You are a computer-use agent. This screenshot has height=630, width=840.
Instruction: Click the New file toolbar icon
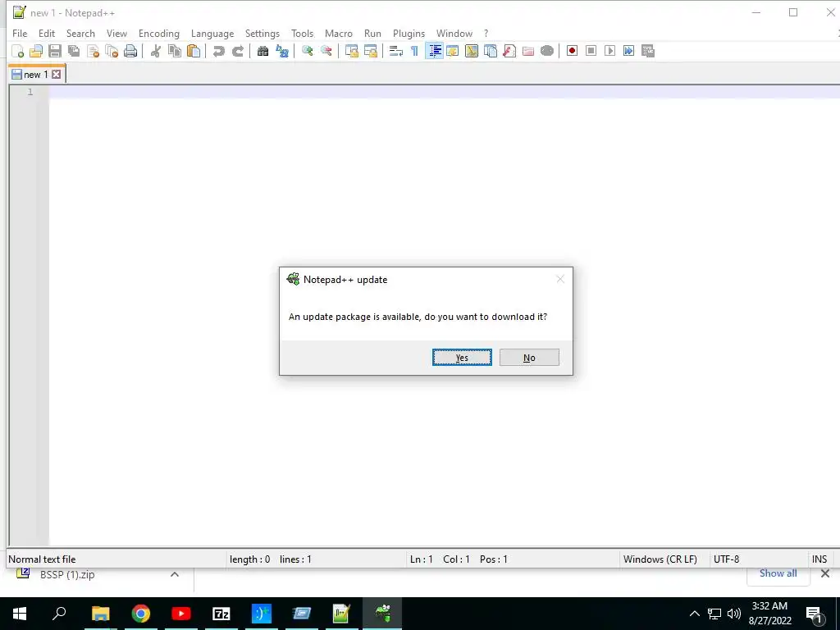pos(18,51)
